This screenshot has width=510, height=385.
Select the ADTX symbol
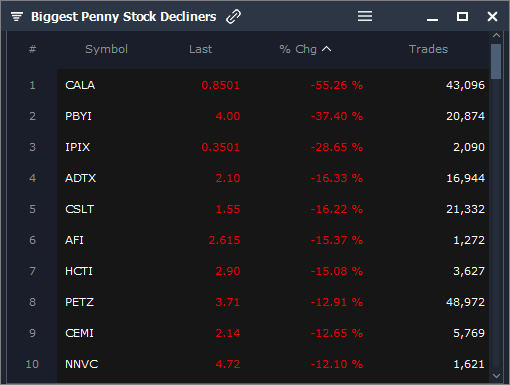[80, 178]
